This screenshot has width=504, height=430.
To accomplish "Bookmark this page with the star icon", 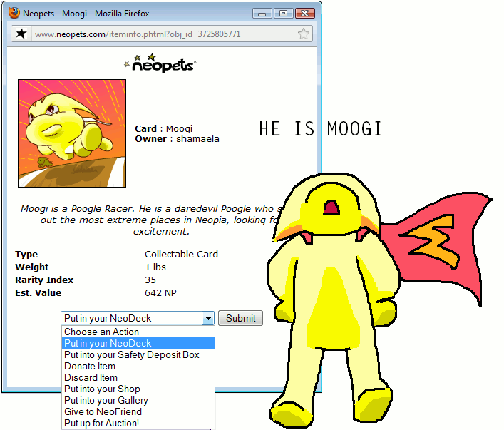I will pyautogui.click(x=304, y=34).
